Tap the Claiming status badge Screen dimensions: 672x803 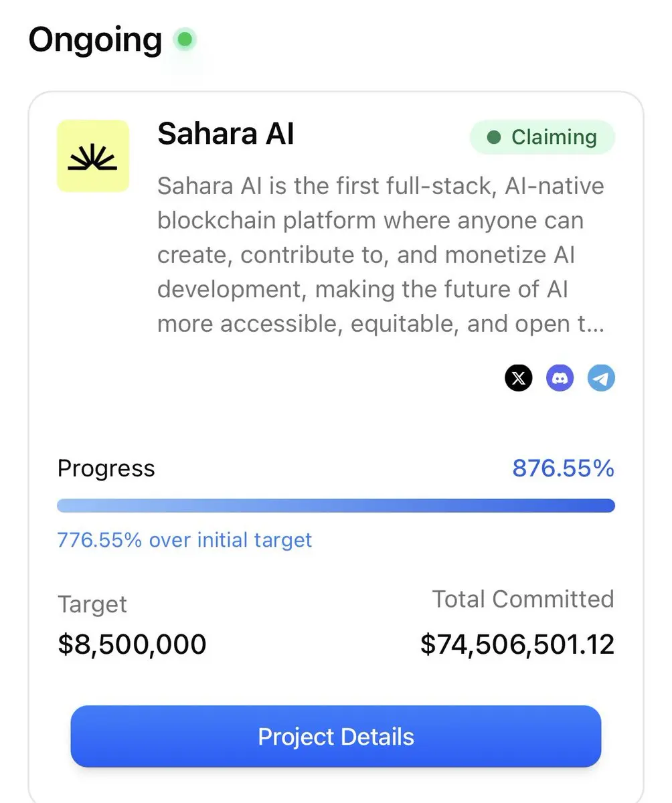click(542, 137)
